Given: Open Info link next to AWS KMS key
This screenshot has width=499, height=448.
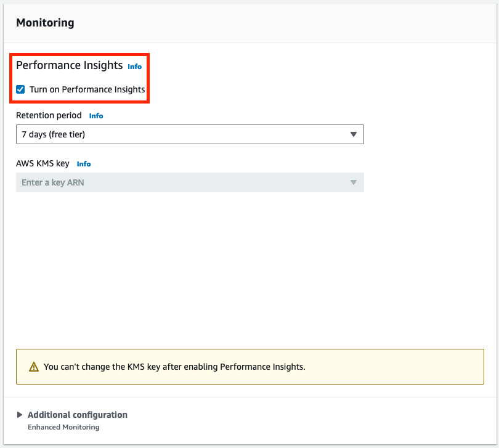Looking at the screenshot, I should coord(84,164).
